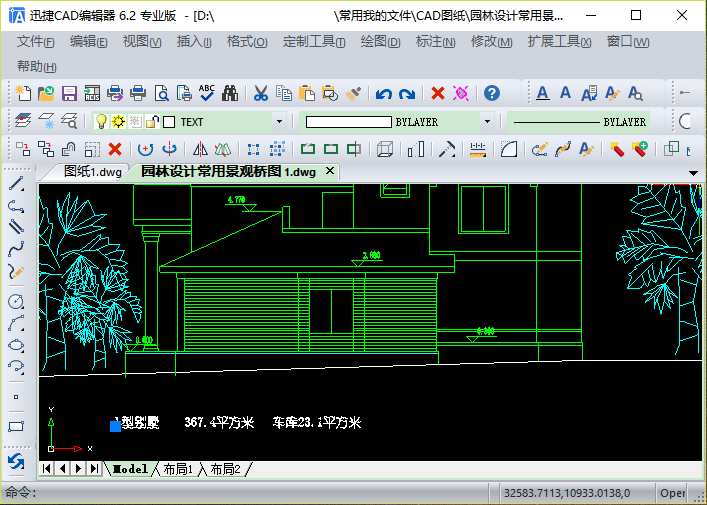Close the 园林设计常用景观桥图1.dwg tab
The width and height of the screenshot is (707, 505).
coord(330,171)
